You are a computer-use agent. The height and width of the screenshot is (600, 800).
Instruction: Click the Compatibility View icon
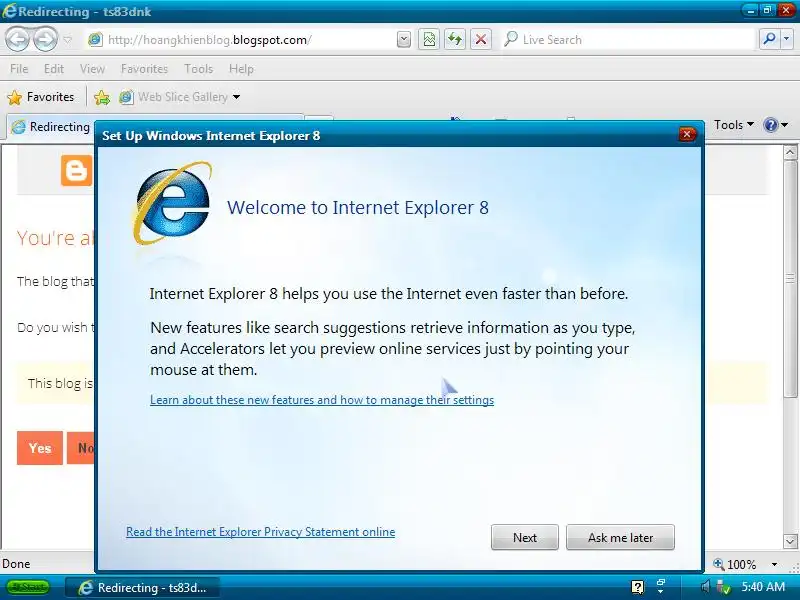coord(429,39)
